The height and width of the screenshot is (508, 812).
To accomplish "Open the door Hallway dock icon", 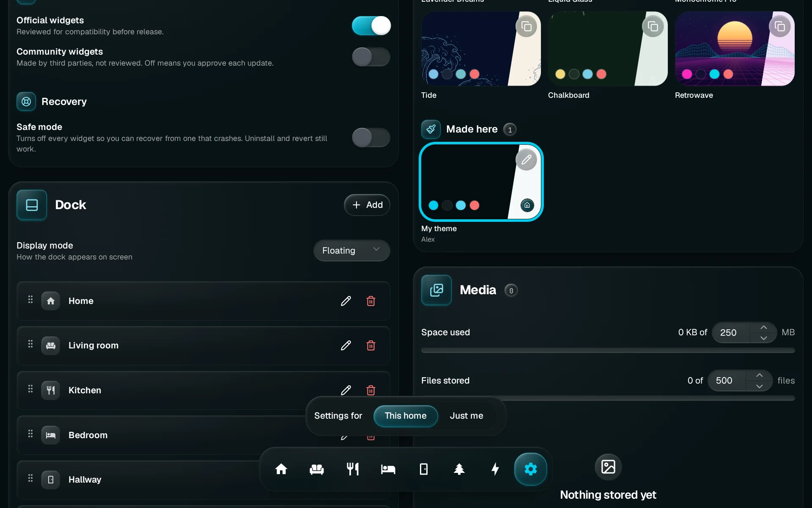I will (x=423, y=469).
